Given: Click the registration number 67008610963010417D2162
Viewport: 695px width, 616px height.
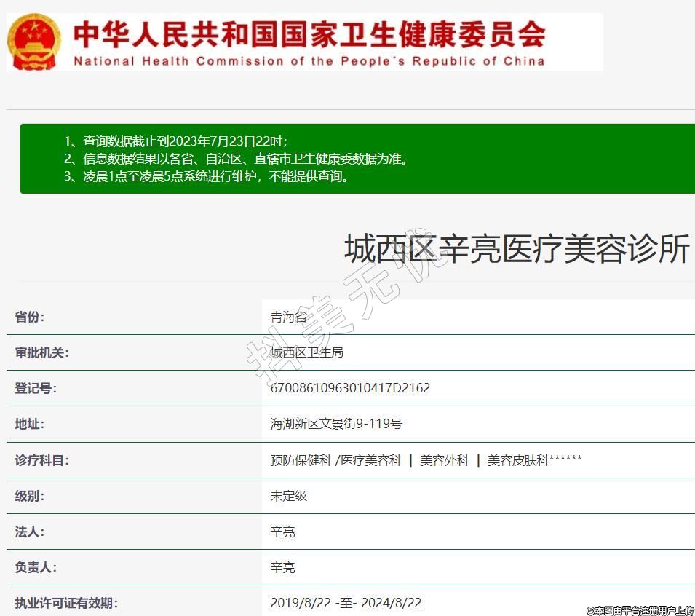Looking at the screenshot, I should pos(350,388).
